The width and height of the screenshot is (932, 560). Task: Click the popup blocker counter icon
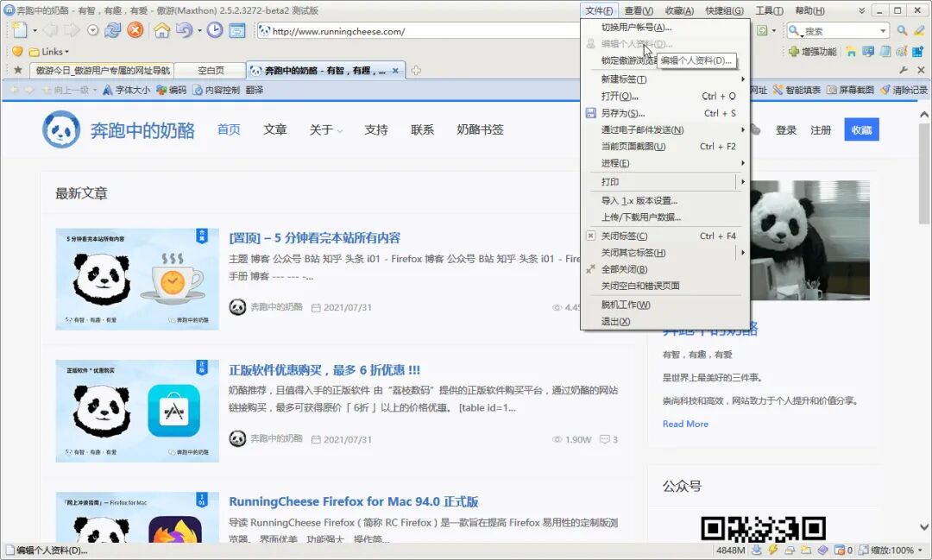pos(843,550)
